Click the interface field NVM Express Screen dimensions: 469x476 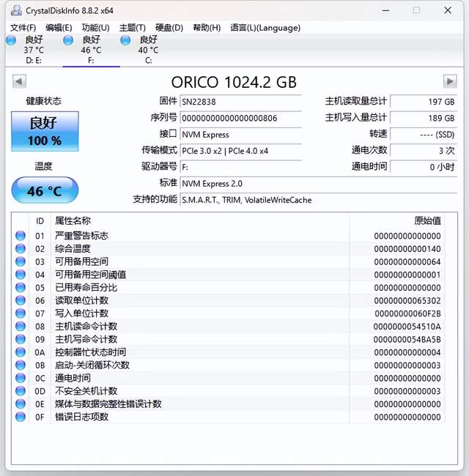[241, 134]
